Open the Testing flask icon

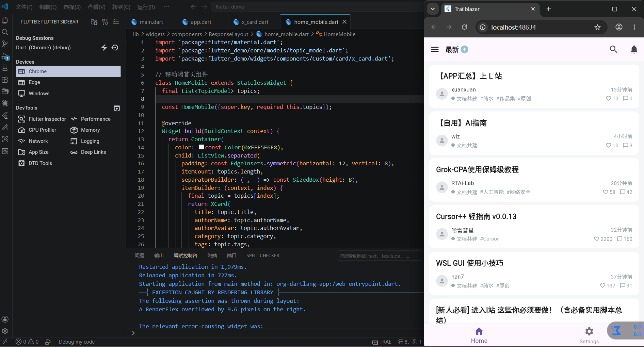coord(5,68)
